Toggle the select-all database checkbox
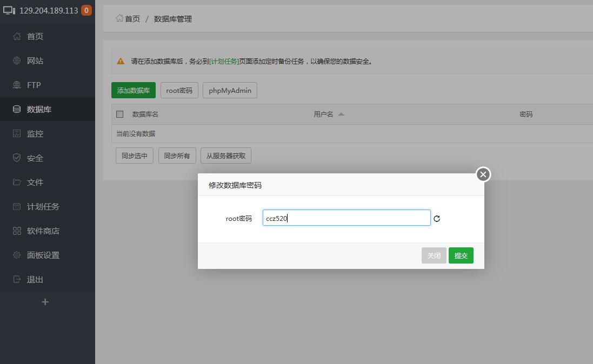 point(120,114)
